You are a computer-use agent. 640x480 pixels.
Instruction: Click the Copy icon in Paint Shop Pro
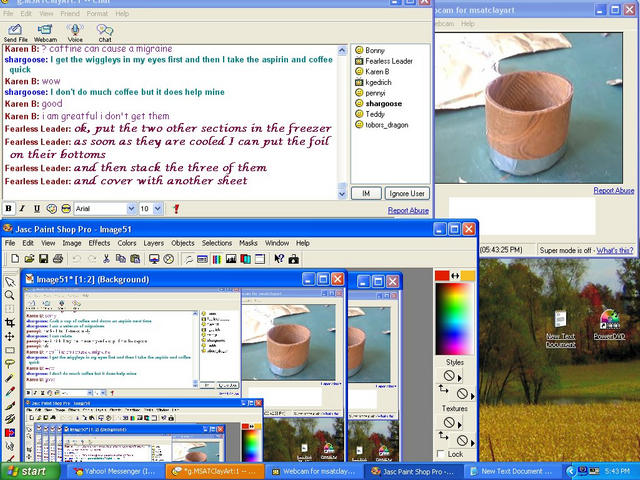tap(120, 259)
